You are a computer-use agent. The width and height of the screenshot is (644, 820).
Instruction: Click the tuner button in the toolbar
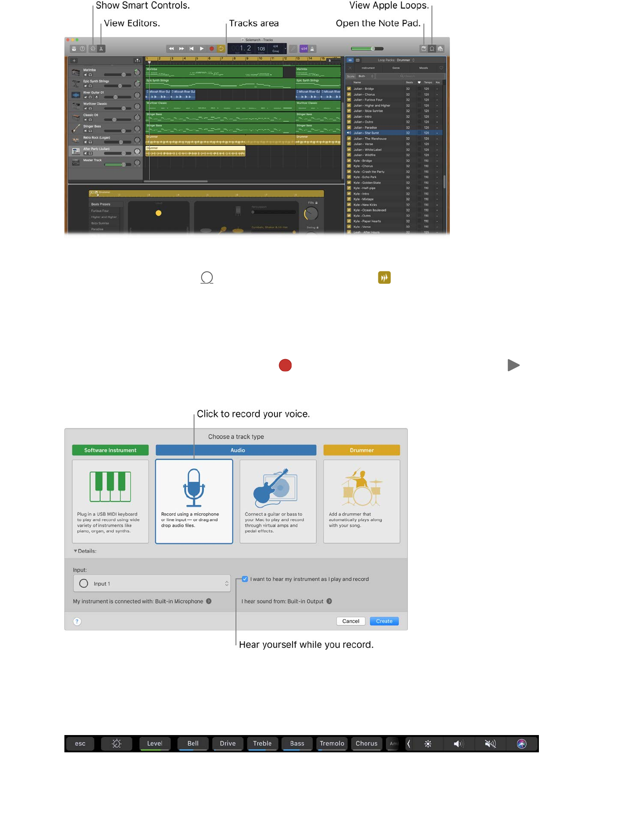pos(293,49)
